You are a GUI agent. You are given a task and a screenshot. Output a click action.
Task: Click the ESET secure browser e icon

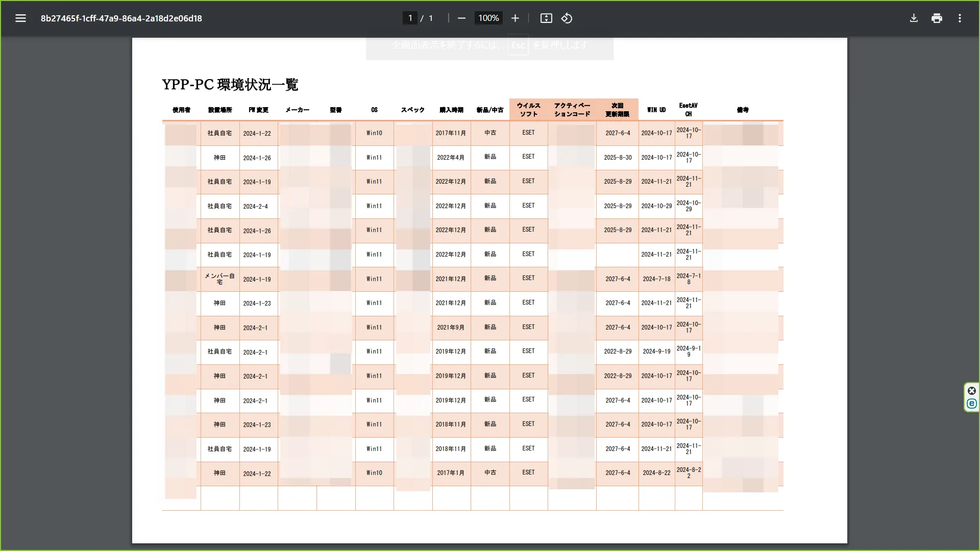click(x=971, y=404)
